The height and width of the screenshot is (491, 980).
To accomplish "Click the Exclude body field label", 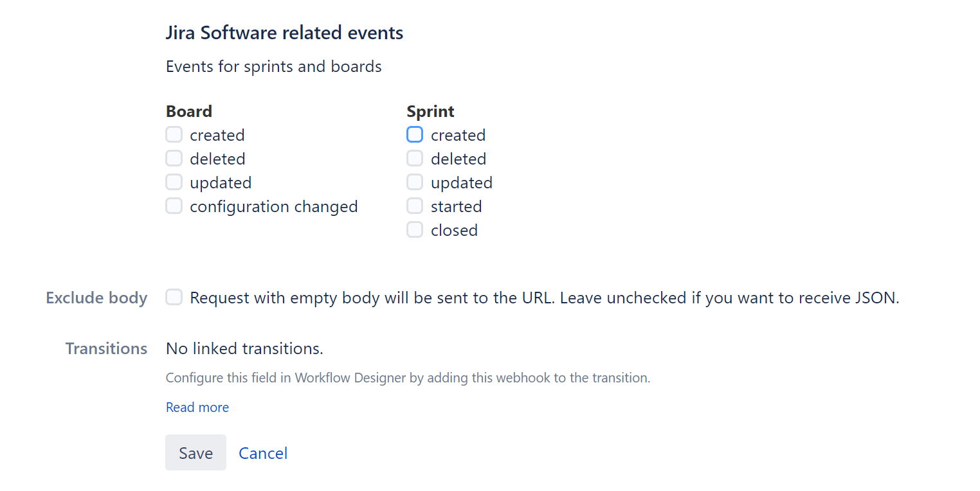I will pyautogui.click(x=96, y=297).
